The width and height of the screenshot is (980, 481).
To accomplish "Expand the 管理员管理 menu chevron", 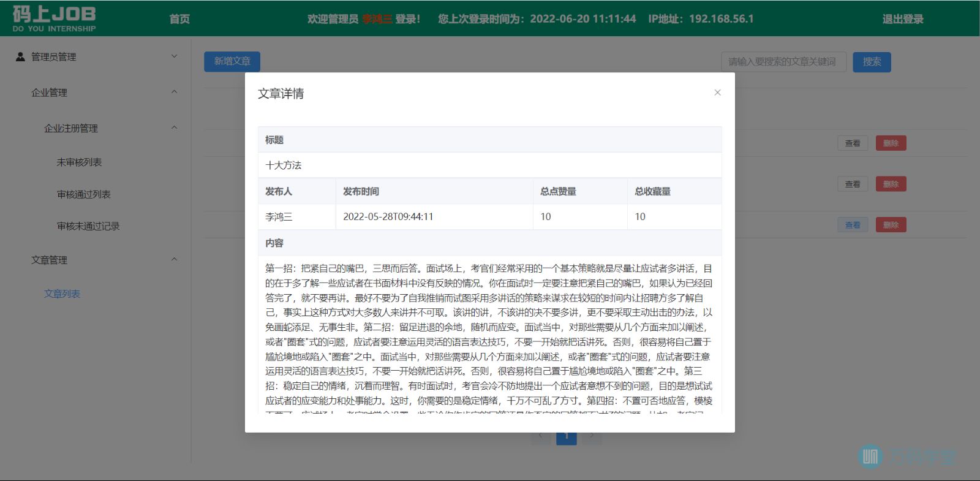I will (x=174, y=56).
